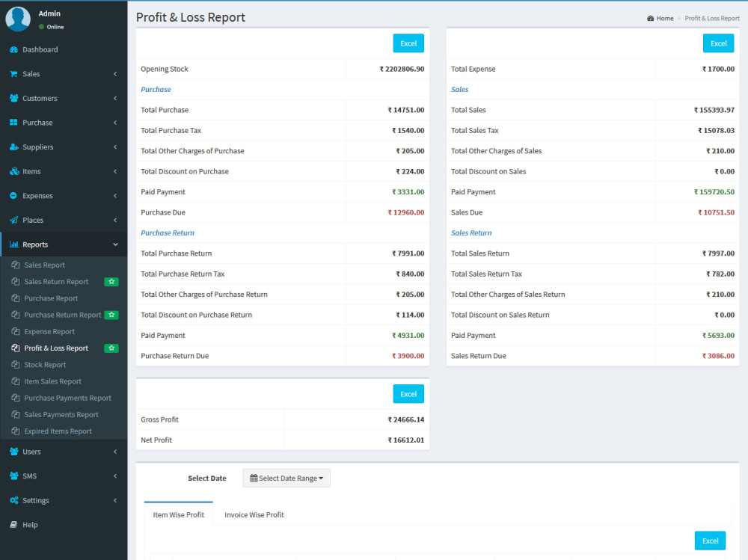Viewport: 748px width, 560px height.
Task: Switch to the Invoice Wise Profit tab
Action: [254, 514]
